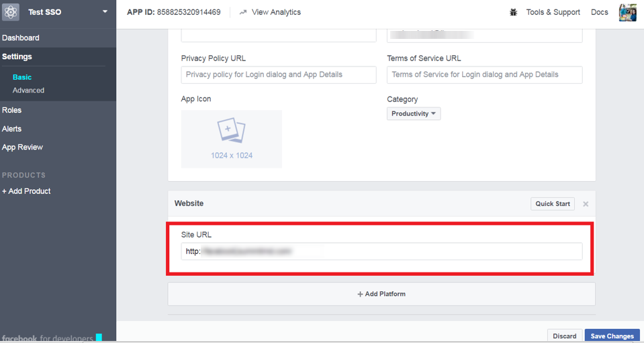The width and height of the screenshot is (644, 343).
Task: Click the View Analytics arrow icon
Action: click(243, 12)
